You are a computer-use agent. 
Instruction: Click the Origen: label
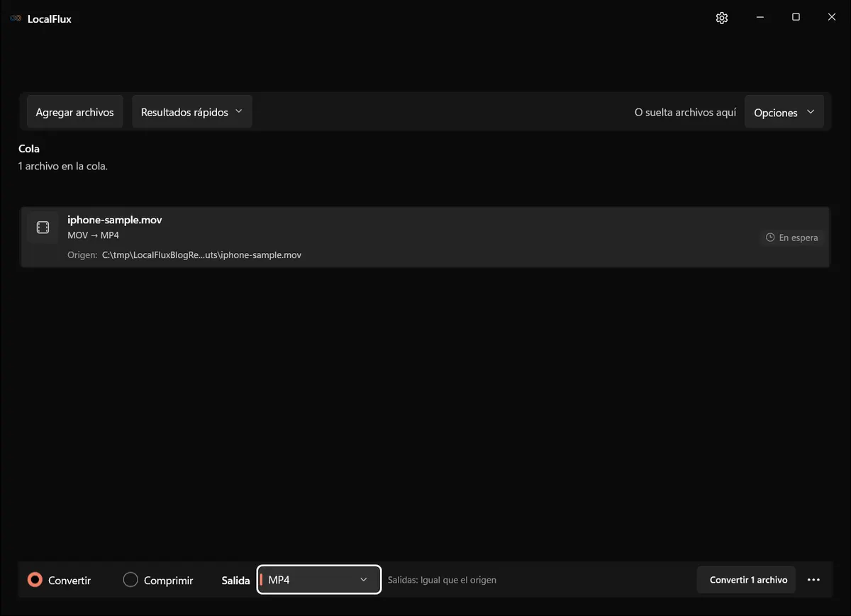(x=82, y=254)
